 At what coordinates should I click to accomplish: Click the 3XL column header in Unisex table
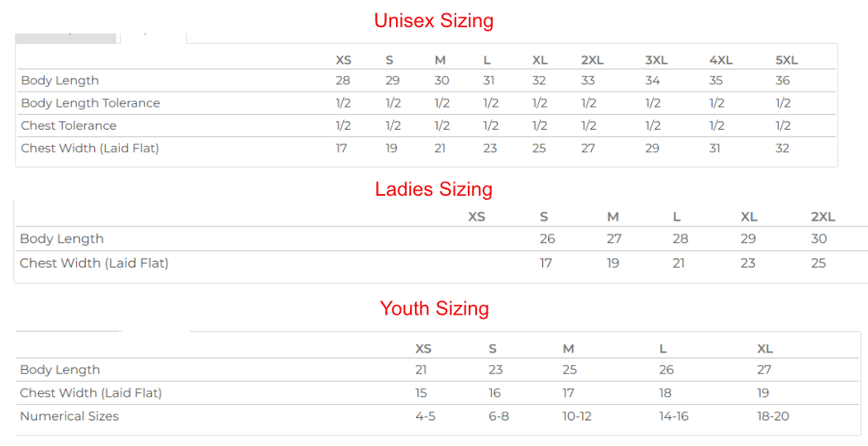coord(656,60)
